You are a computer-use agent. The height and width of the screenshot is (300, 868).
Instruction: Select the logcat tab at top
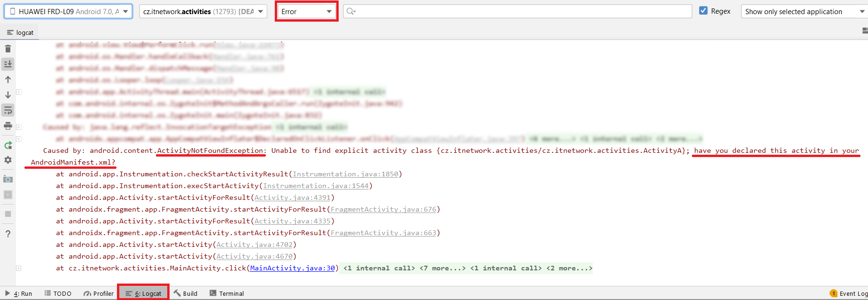pyautogui.click(x=20, y=32)
